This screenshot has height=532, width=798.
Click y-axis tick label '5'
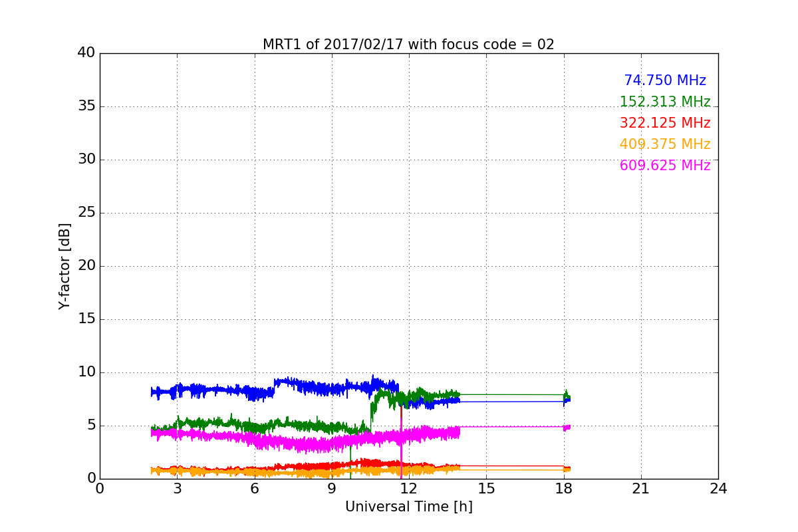(x=91, y=426)
